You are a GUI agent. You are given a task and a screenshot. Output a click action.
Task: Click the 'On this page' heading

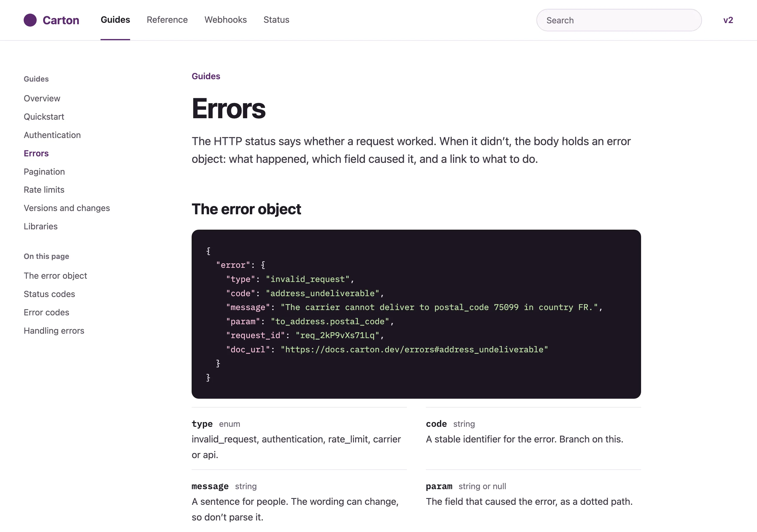[46, 256]
